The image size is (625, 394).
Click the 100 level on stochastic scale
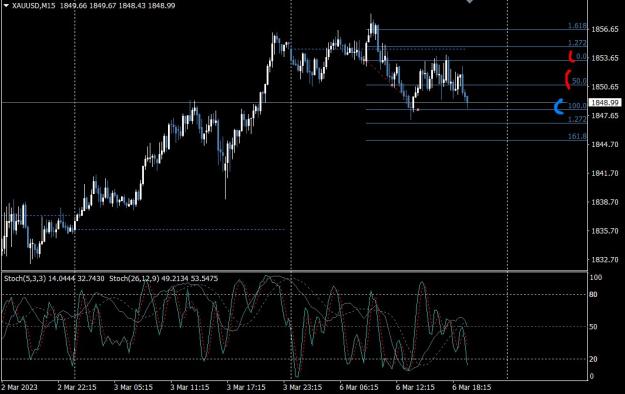pyautogui.click(x=596, y=278)
